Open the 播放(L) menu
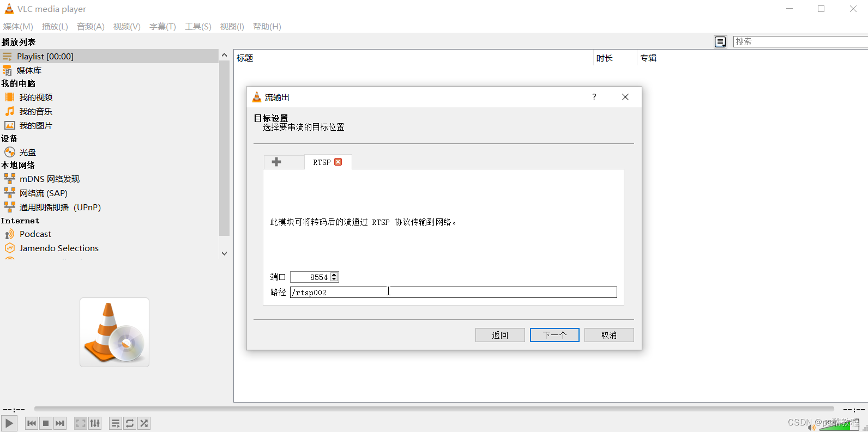This screenshot has height=432, width=868. tap(55, 26)
